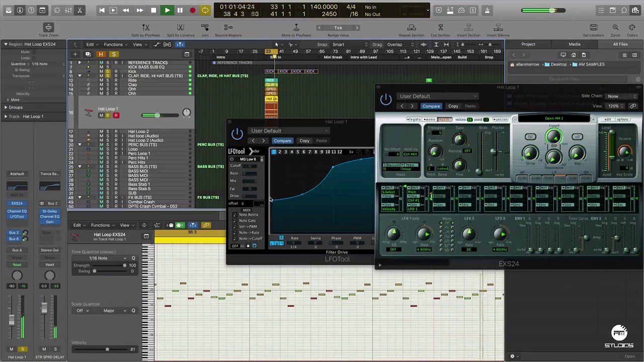Click the Rewind transport button

pyautogui.click(x=126, y=10)
